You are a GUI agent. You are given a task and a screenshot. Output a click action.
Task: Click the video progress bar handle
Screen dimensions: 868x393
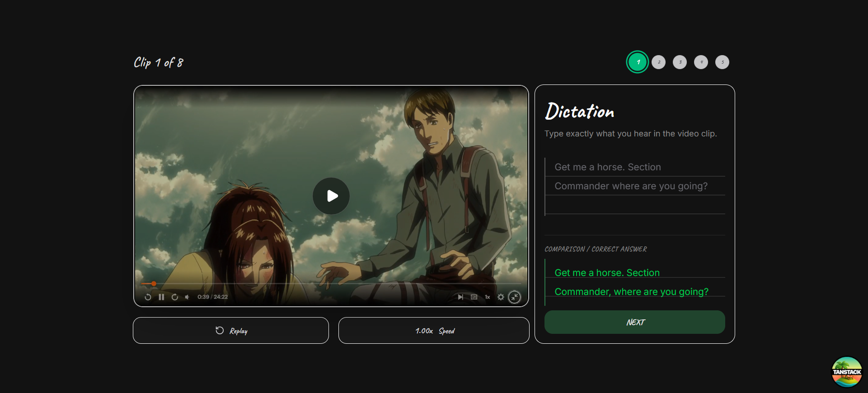click(x=154, y=284)
